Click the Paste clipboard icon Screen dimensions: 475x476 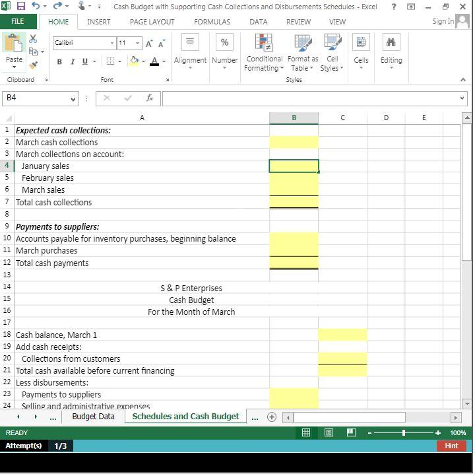pyautogui.click(x=14, y=43)
